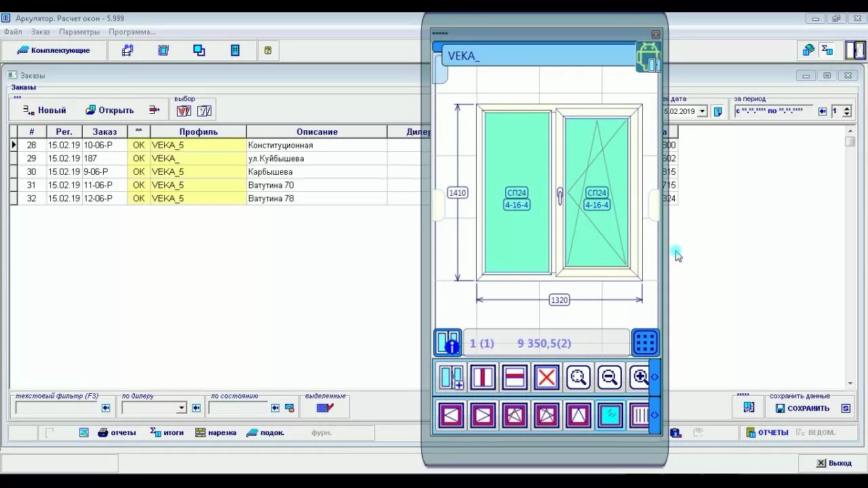The height and width of the screenshot is (488, 868).
Task: Click the отчеты reports button
Action: [117, 432]
